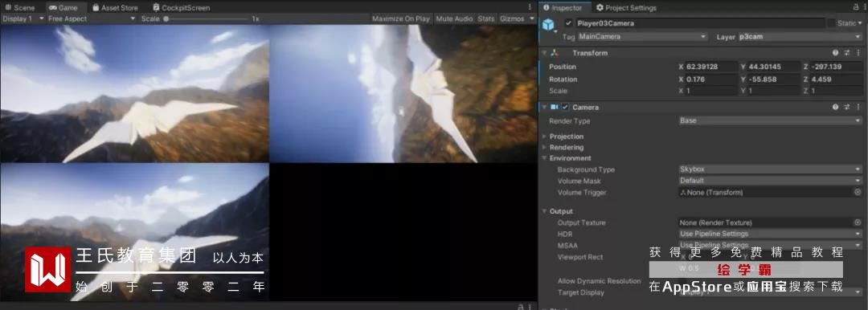Switch to the Scene tab
Image resolution: width=868 pixels, height=310 pixels.
coord(20,8)
